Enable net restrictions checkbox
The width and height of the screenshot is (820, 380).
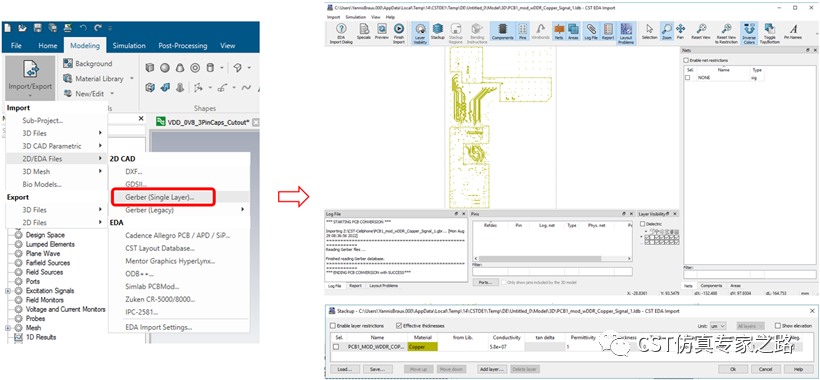click(x=687, y=60)
